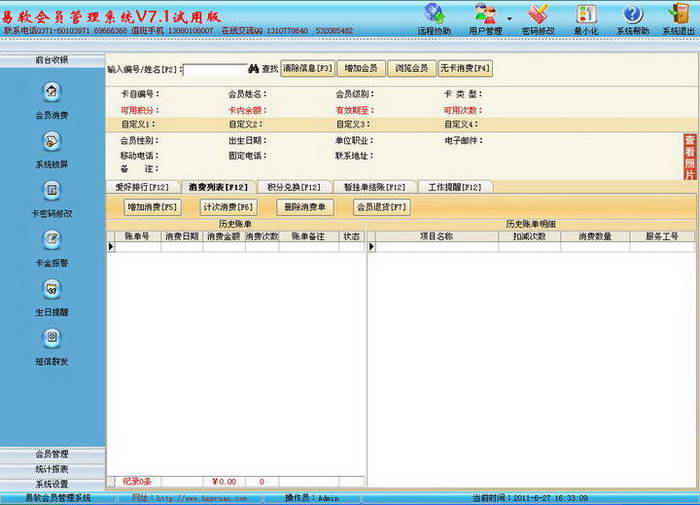The height and width of the screenshot is (505, 700).
Task: Focus the 输入编号/姓名 input field
Action: pyautogui.click(x=215, y=70)
